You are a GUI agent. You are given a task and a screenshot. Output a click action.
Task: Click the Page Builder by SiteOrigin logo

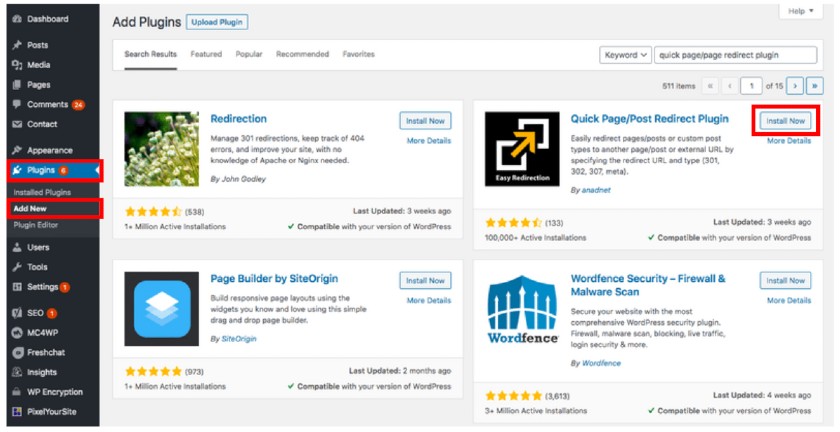(x=161, y=309)
